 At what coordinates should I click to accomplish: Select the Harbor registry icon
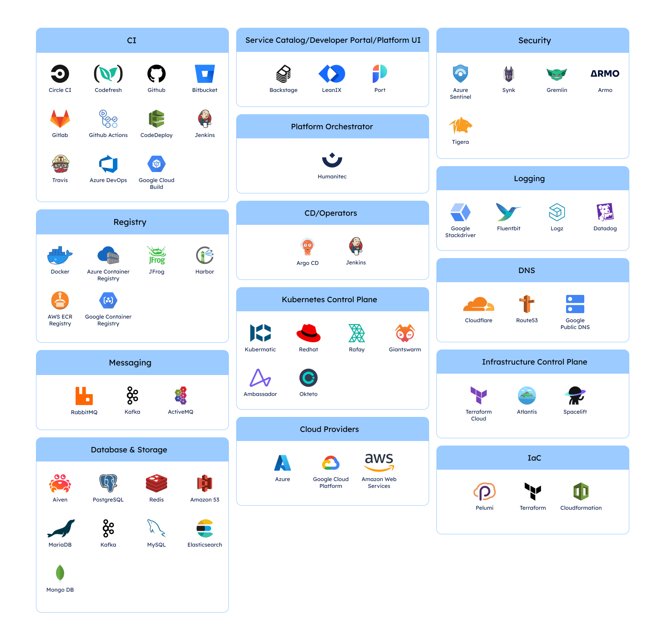(204, 255)
